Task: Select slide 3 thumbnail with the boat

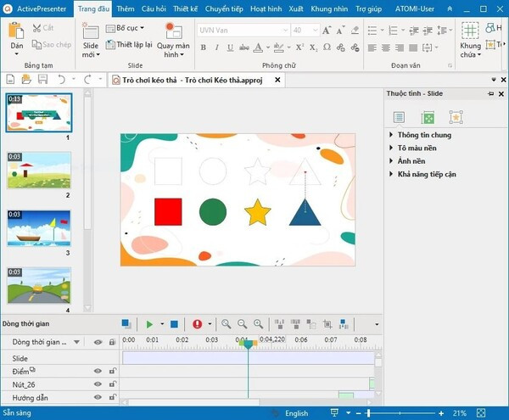Action: click(39, 228)
